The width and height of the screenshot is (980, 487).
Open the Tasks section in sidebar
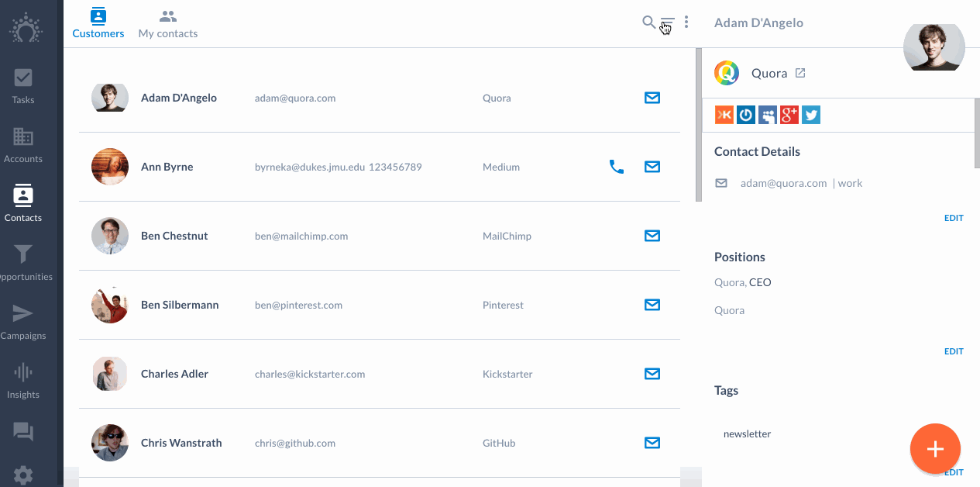coord(23,85)
